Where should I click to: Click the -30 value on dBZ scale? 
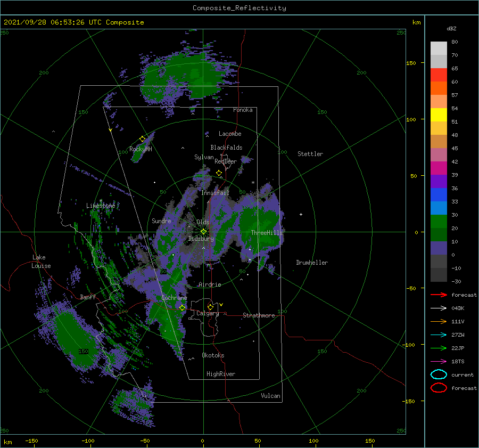coord(456,281)
